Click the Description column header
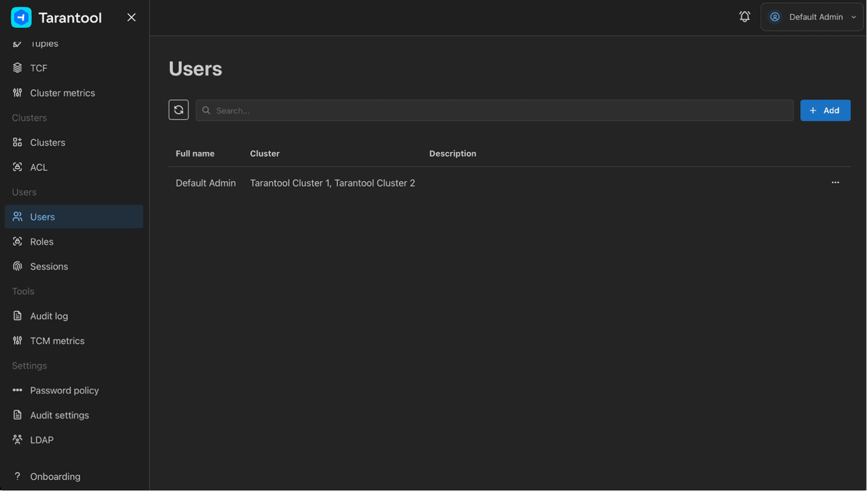 tap(453, 153)
